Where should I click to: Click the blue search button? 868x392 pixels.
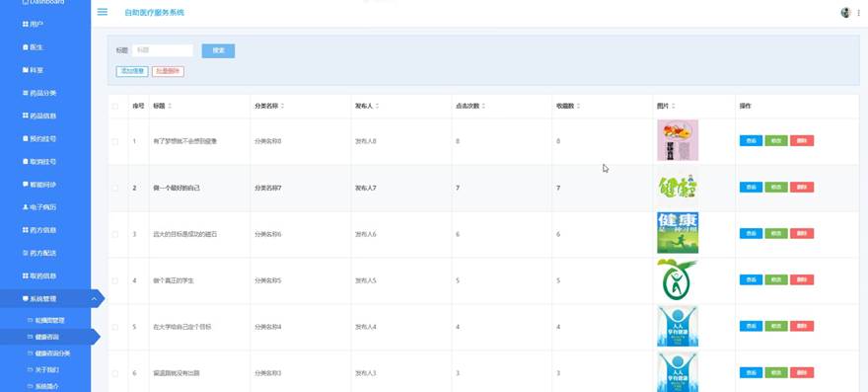tap(218, 51)
